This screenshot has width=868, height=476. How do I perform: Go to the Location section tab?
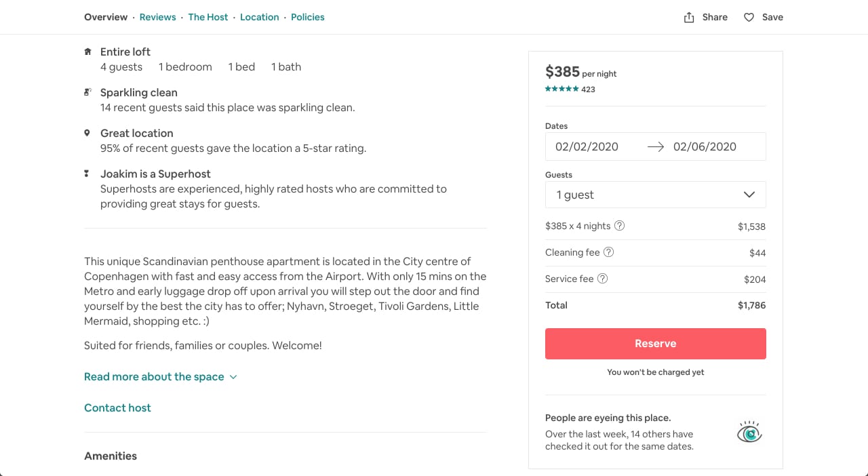(x=259, y=17)
